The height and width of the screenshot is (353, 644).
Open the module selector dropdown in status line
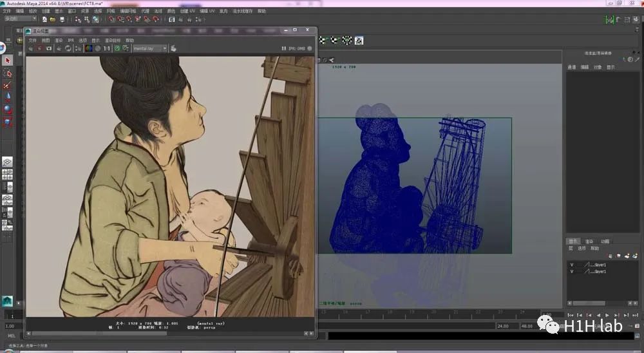pyautogui.click(x=19, y=19)
